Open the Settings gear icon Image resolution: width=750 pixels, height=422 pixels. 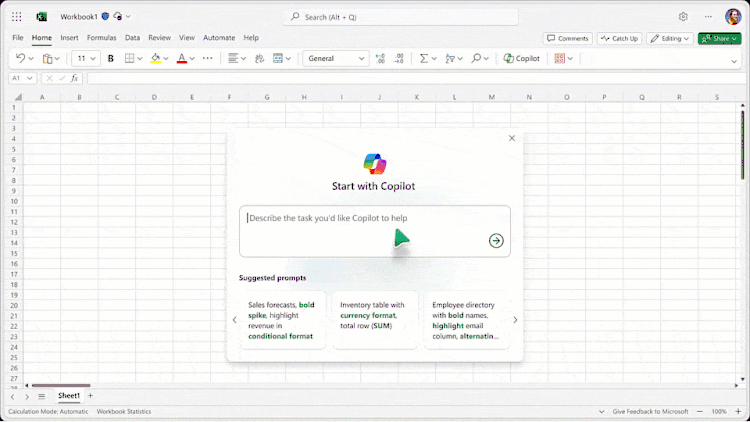click(x=683, y=17)
